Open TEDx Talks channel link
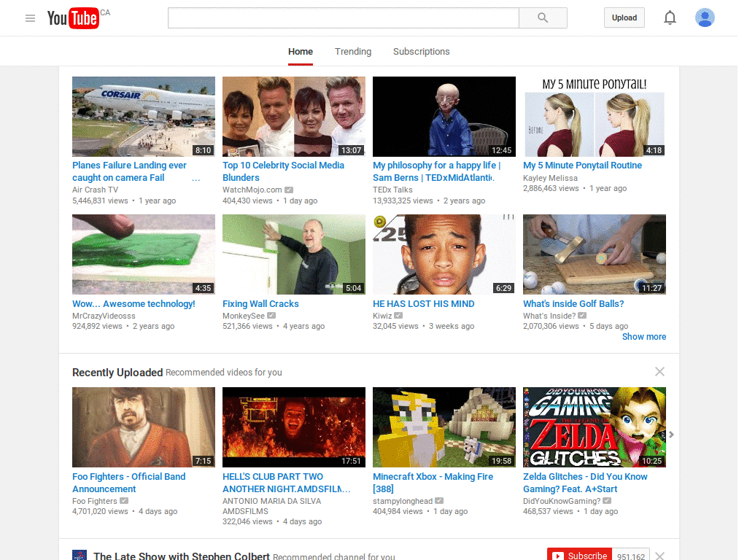 [392, 190]
